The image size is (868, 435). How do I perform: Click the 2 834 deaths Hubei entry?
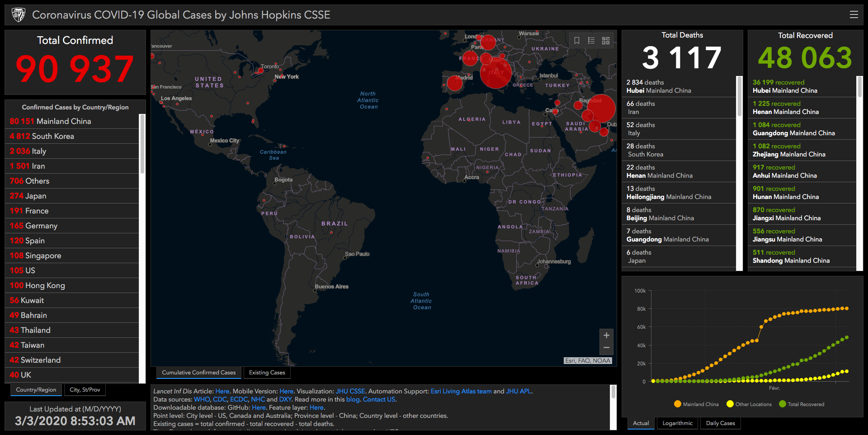[679, 86]
